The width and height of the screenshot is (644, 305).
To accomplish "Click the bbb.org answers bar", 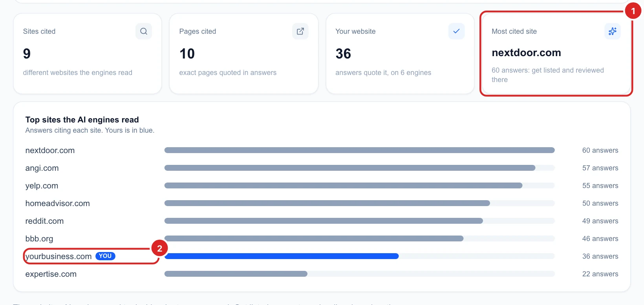I will click(314, 239).
